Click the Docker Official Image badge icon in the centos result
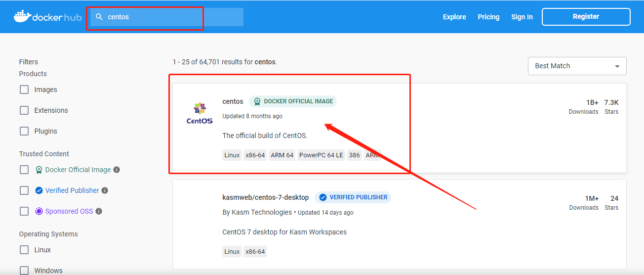The width and height of the screenshot is (644, 275). 257,101
